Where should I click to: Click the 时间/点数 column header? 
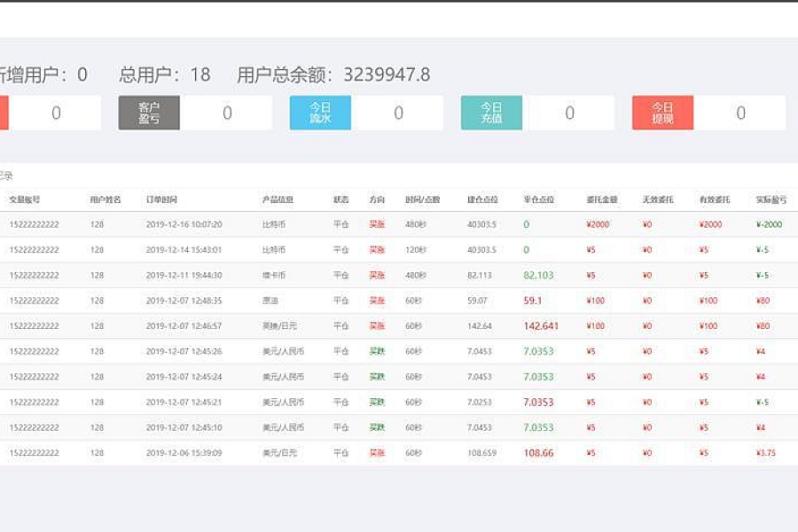click(x=422, y=199)
